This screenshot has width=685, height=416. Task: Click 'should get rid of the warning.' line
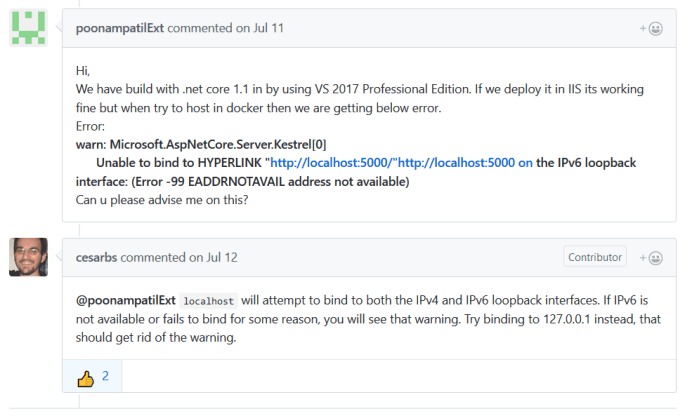(x=156, y=337)
